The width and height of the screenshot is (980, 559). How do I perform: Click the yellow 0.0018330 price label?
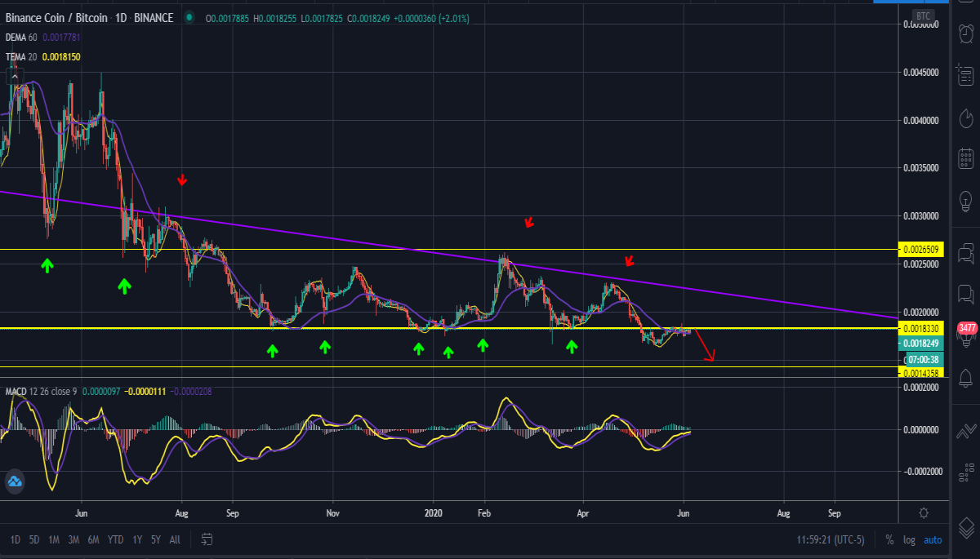coord(920,328)
